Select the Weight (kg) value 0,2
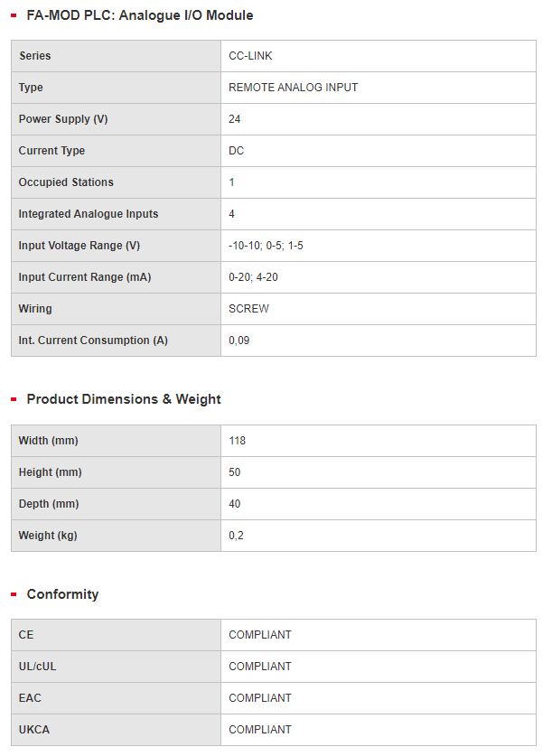The width and height of the screenshot is (552, 756). tap(236, 536)
